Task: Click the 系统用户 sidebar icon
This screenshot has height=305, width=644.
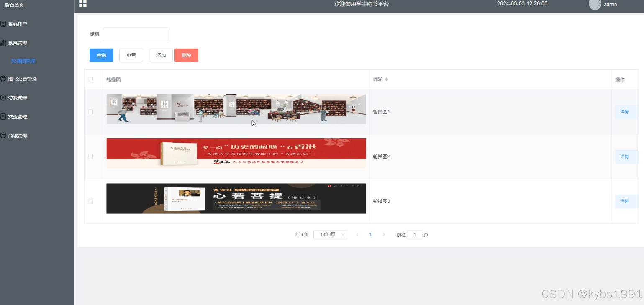Action: [x=3, y=24]
